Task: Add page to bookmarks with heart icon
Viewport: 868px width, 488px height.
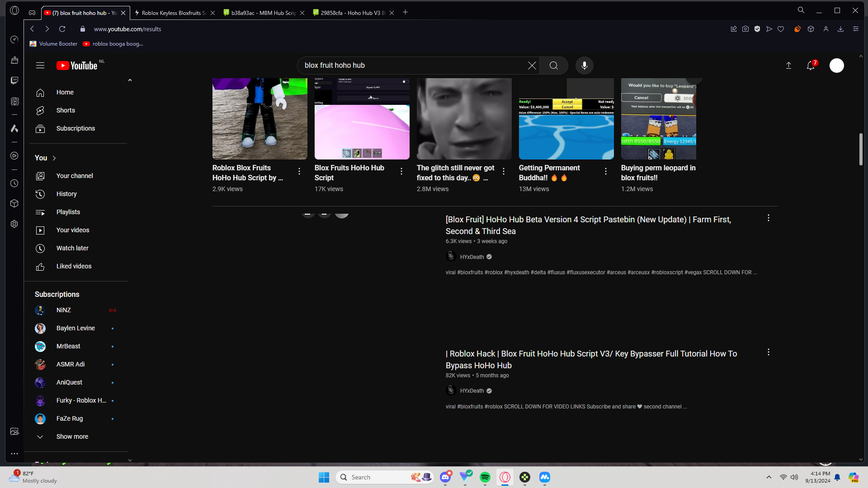Action: tap(781, 29)
